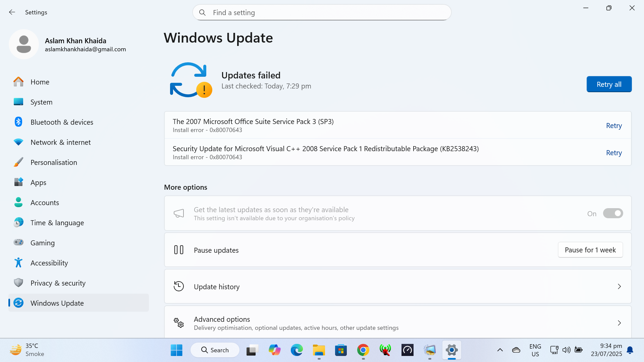Click the OneDrive cloud tray icon
The image size is (644, 362).
click(516, 350)
